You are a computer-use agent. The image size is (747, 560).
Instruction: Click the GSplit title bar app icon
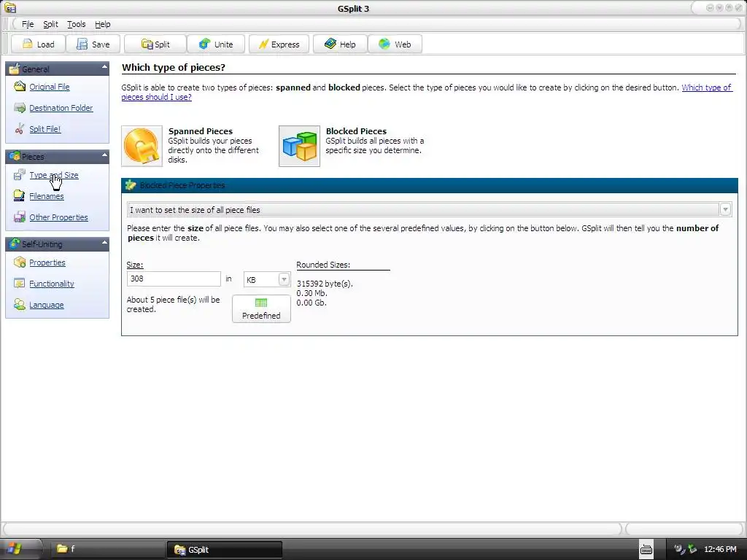pyautogui.click(x=10, y=7)
